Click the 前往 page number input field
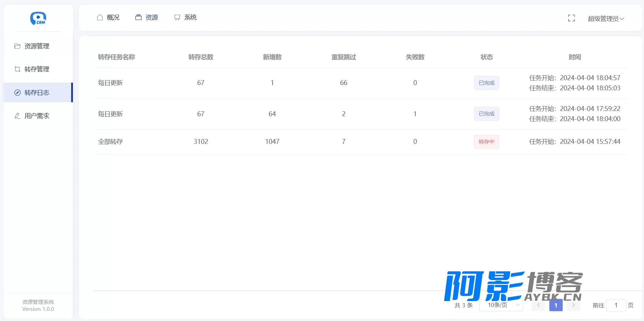The height and width of the screenshot is (321, 644). click(616, 305)
